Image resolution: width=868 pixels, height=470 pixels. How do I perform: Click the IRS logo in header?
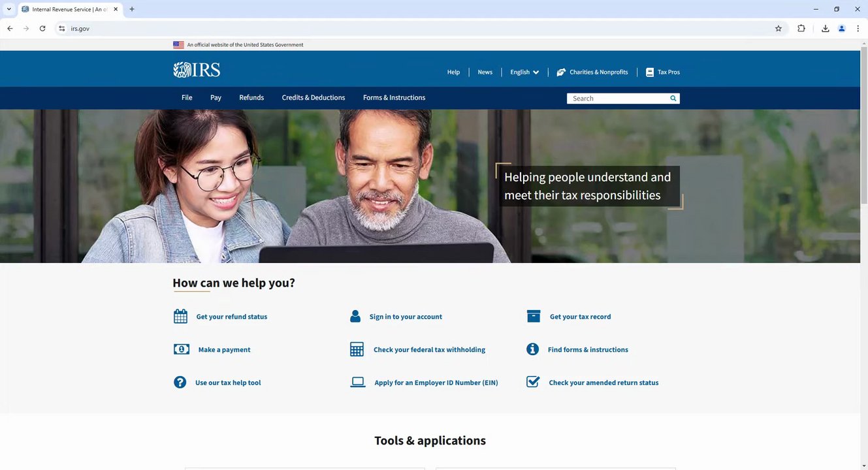click(197, 70)
